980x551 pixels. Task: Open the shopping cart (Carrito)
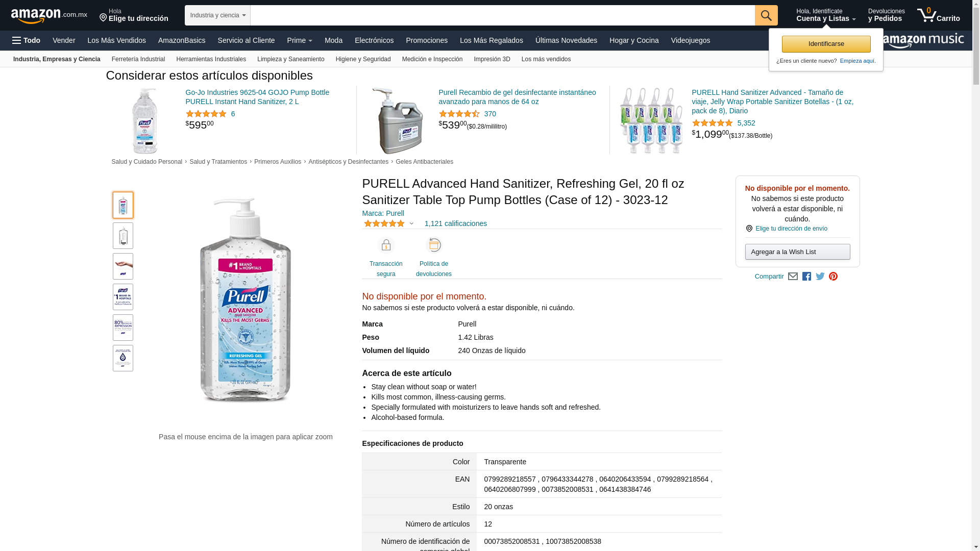coord(938,15)
